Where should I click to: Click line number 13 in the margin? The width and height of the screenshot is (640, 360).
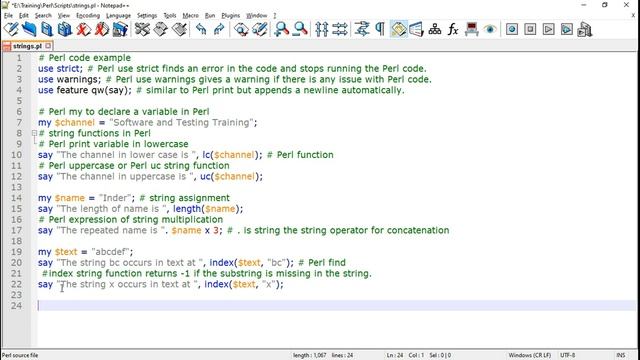[x=16, y=187]
